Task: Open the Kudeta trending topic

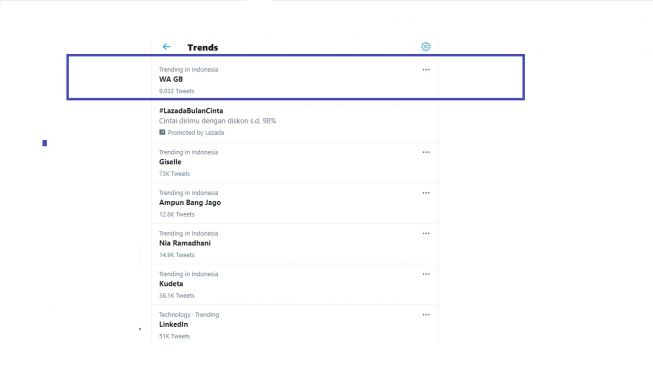Action: pos(171,284)
